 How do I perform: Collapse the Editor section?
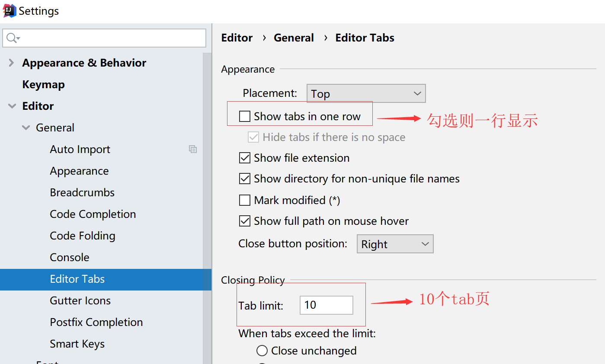coord(12,106)
